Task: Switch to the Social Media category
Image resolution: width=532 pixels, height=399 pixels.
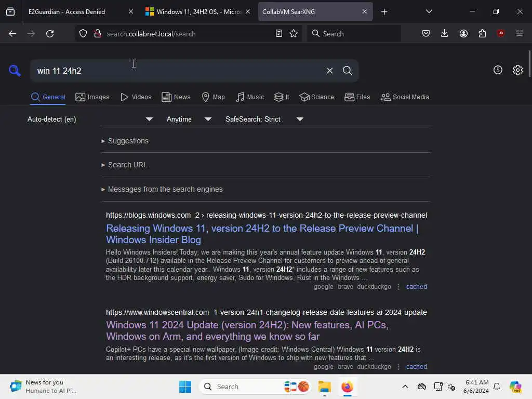Action: [405, 97]
